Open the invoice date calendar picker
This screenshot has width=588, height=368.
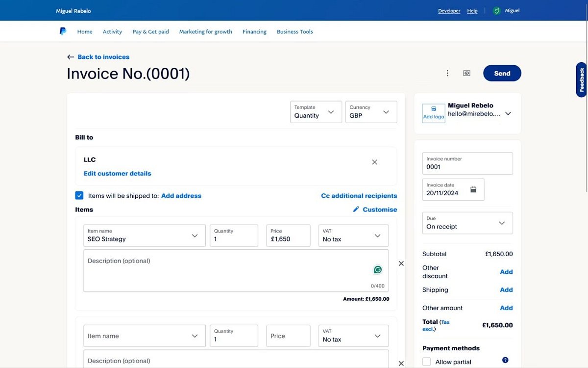[473, 189]
